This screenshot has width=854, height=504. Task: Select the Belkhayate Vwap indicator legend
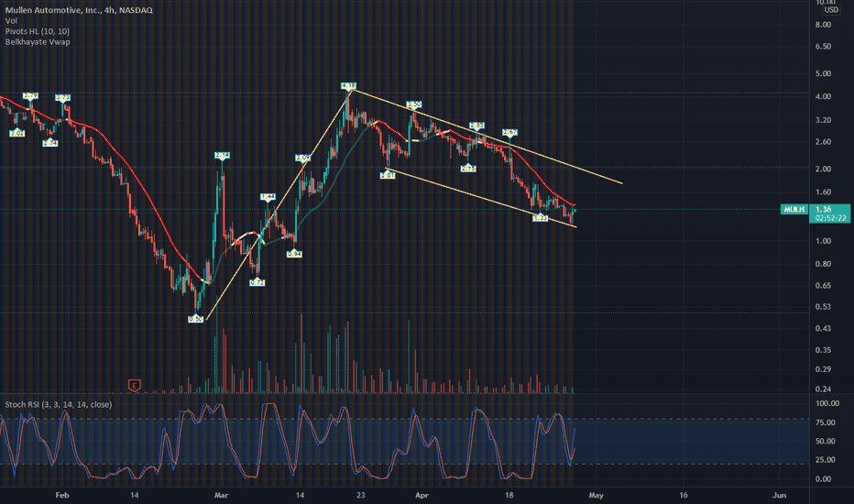[38, 41]
